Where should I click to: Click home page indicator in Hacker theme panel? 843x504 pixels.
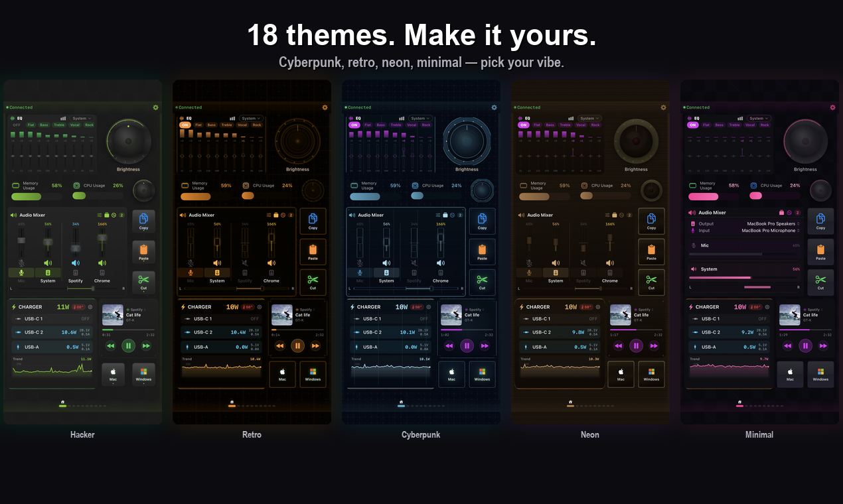click(62, 403)
